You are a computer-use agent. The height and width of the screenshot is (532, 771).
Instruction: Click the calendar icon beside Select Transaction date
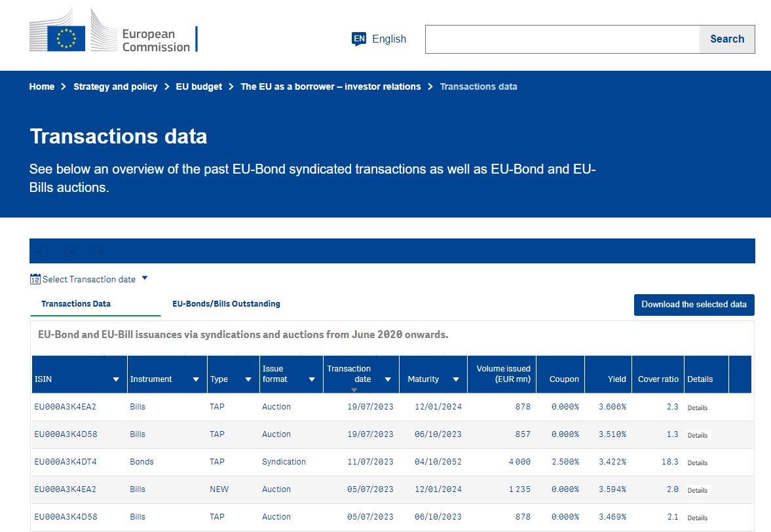pos(35,279)
